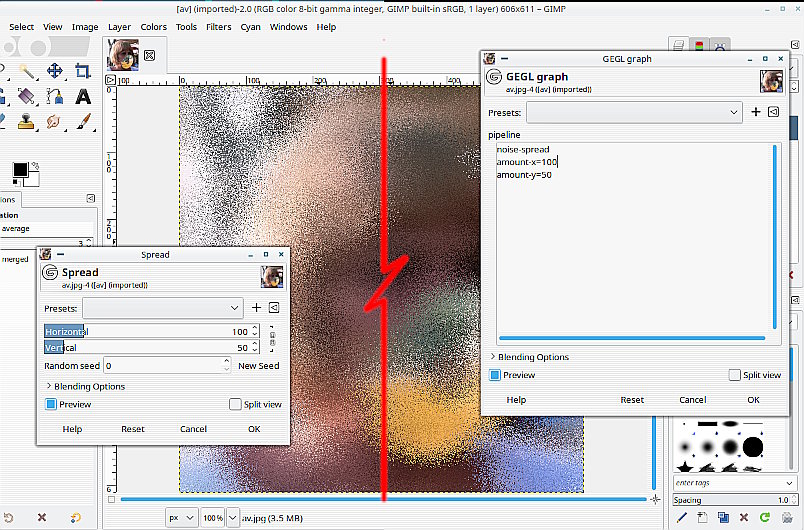This screenshot has height=530, width=804.
Task: Click Cancel in Spread dialog
Action: [193, 429]
